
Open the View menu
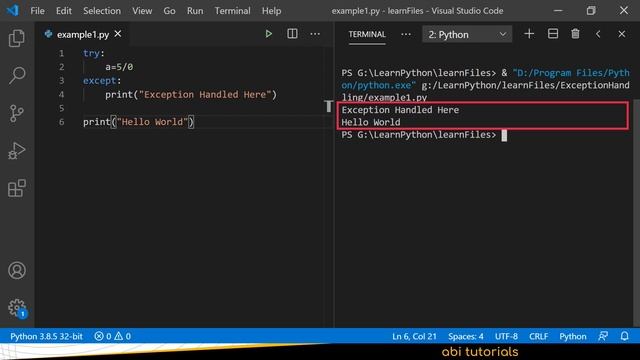(x=142, y=11)
